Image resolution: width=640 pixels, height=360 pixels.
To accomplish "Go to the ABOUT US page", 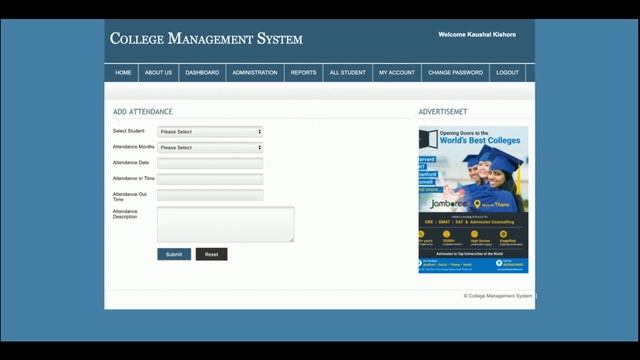I will pos(158,73).
